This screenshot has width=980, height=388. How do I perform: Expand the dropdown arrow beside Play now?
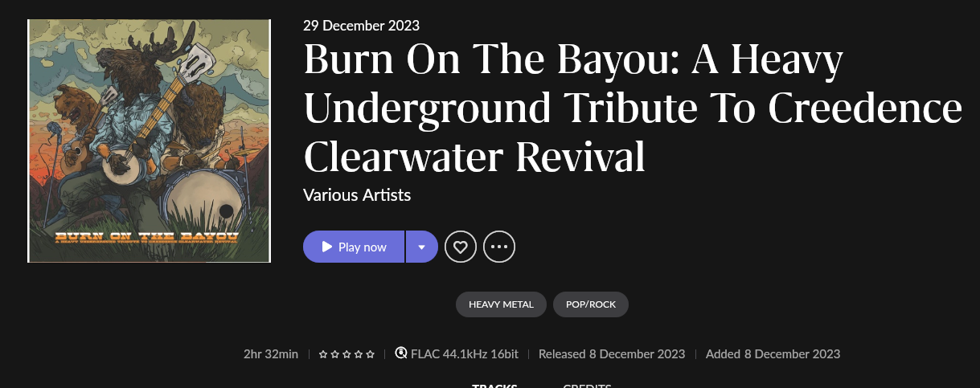tap(422, 247)
